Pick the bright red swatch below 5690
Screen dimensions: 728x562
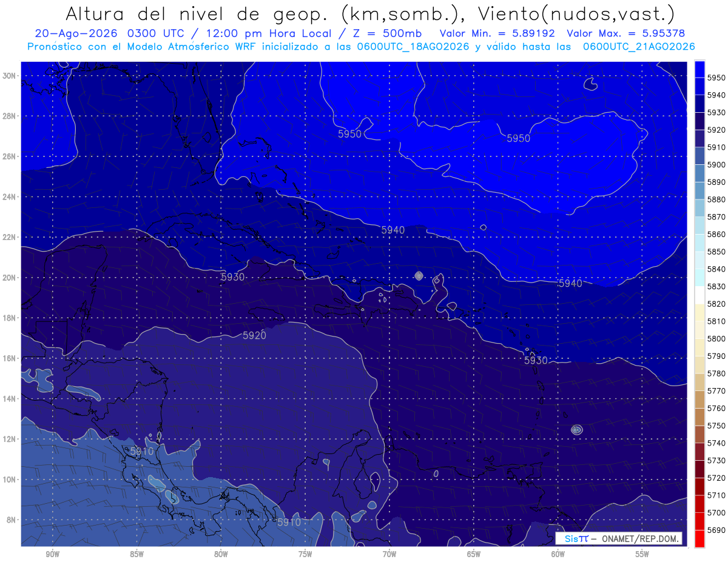point(699,538)
